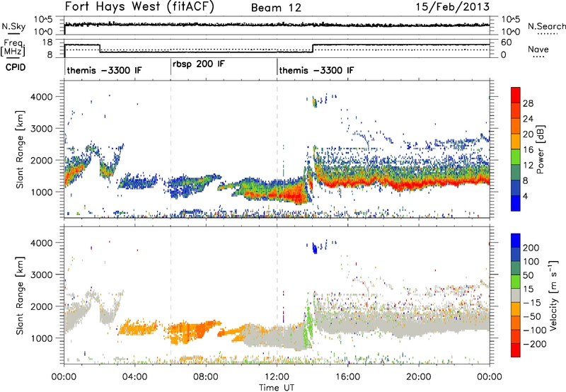Click the '16:00' time tick label
The height and width of the screenshot is (392, 566).
click(x=348, y=377)
